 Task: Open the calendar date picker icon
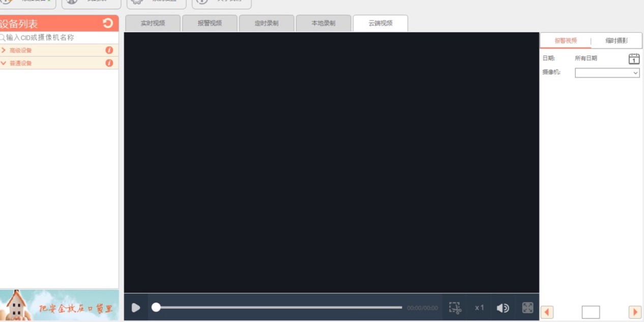634,58
